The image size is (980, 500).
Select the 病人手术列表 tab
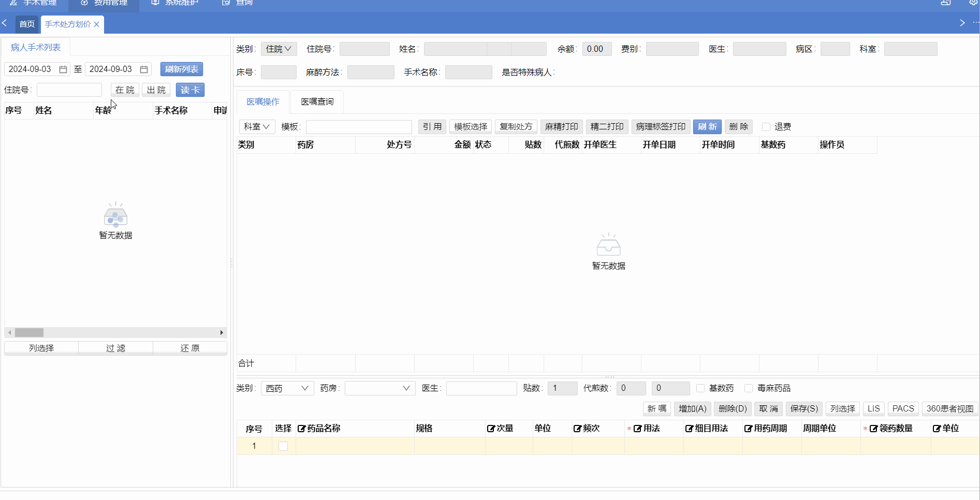pos(36,47)
